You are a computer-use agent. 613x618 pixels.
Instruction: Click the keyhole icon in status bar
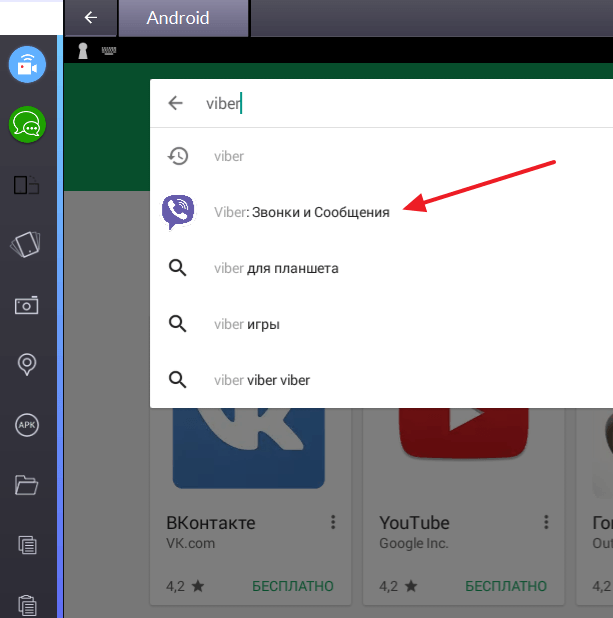point(83,51)
